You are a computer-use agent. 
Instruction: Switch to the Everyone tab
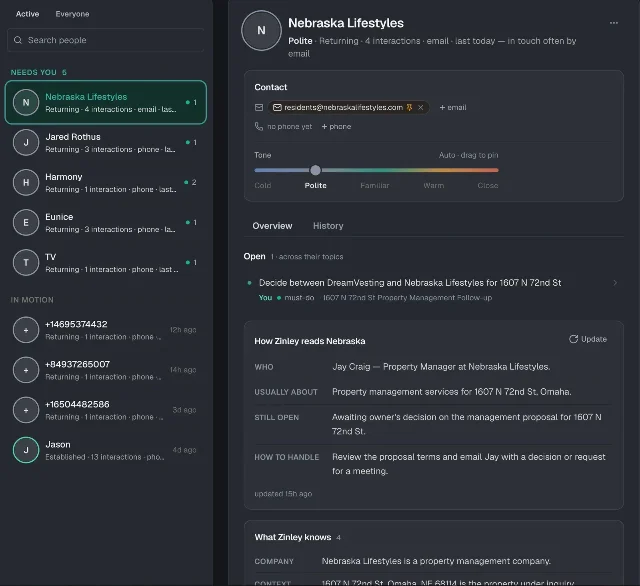coord(72,14)
